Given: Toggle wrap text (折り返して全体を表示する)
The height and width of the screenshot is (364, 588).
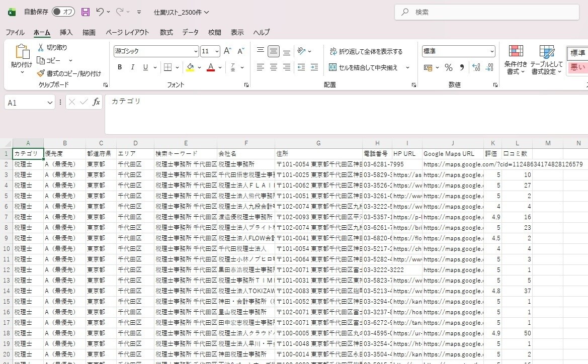Looking at the screenshot, I should click(366, 51).
